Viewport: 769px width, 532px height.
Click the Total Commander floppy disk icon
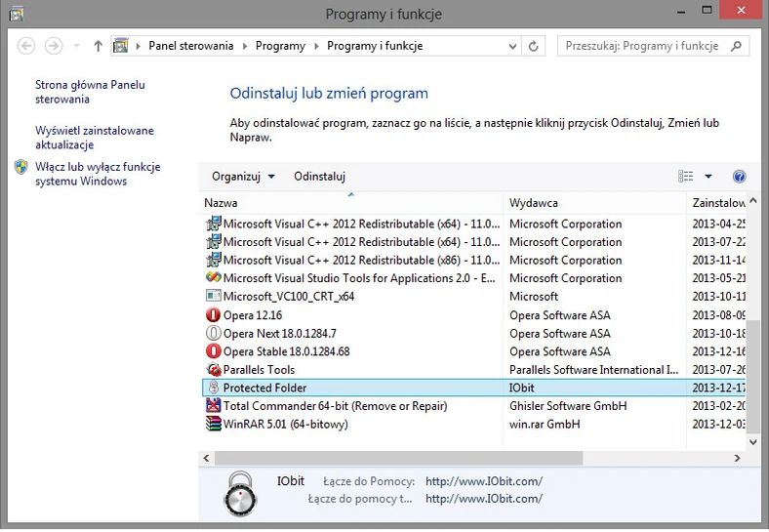point(214,406)
